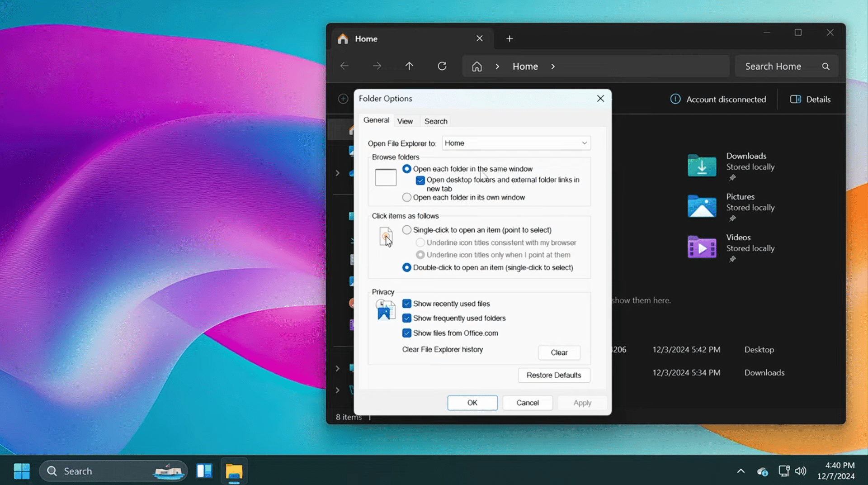Uncheck Show frequently used folders
The image size is (868, 485).
click(x=407, y=318)
